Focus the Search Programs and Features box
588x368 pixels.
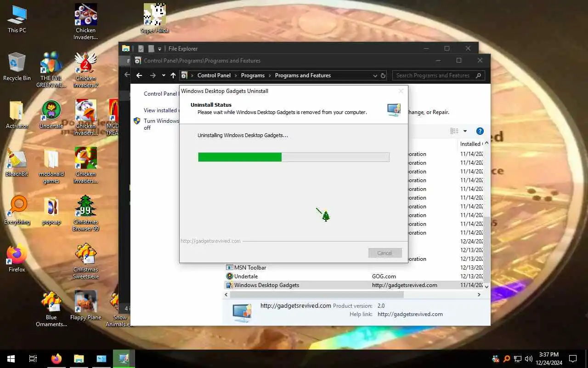coord(439,75)
